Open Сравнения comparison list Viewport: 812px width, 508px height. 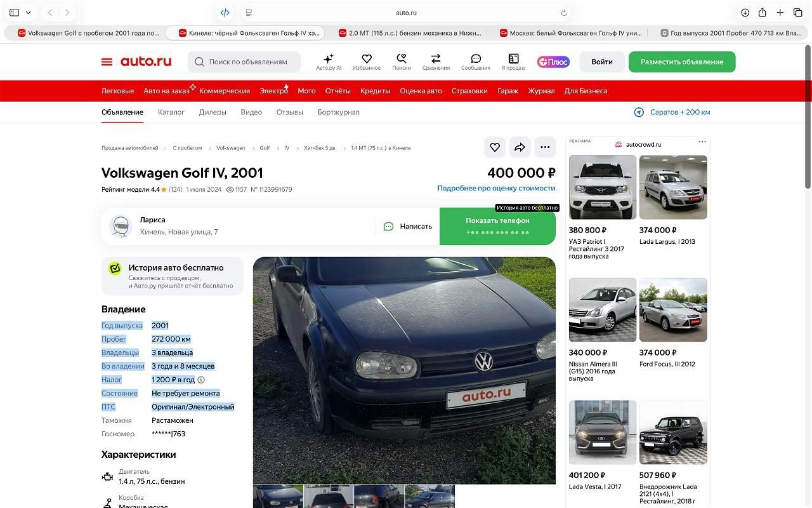(436, 62)
